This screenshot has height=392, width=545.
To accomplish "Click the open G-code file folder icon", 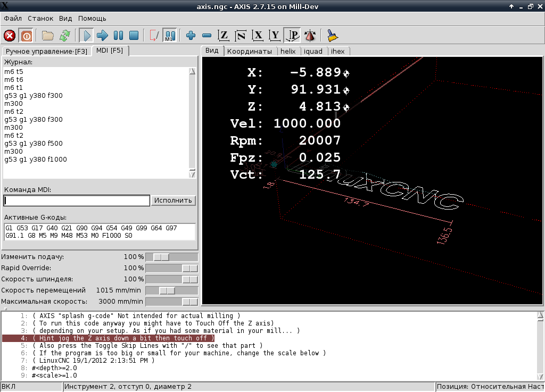I will coord(48,36).
